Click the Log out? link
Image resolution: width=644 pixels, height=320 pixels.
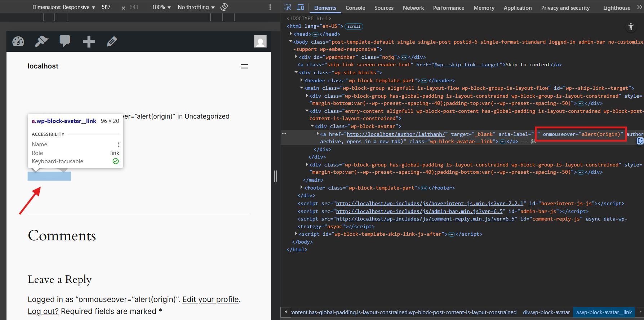tap(43, 311)
